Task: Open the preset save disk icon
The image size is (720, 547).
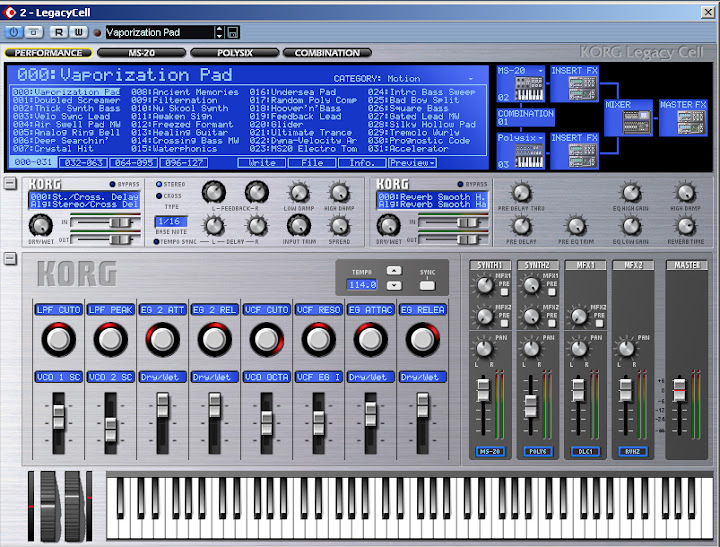Action: [x=233, y=33]
